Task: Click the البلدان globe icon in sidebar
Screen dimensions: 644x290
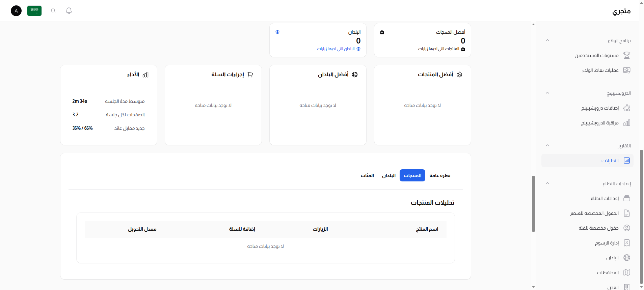Action: 627,258
